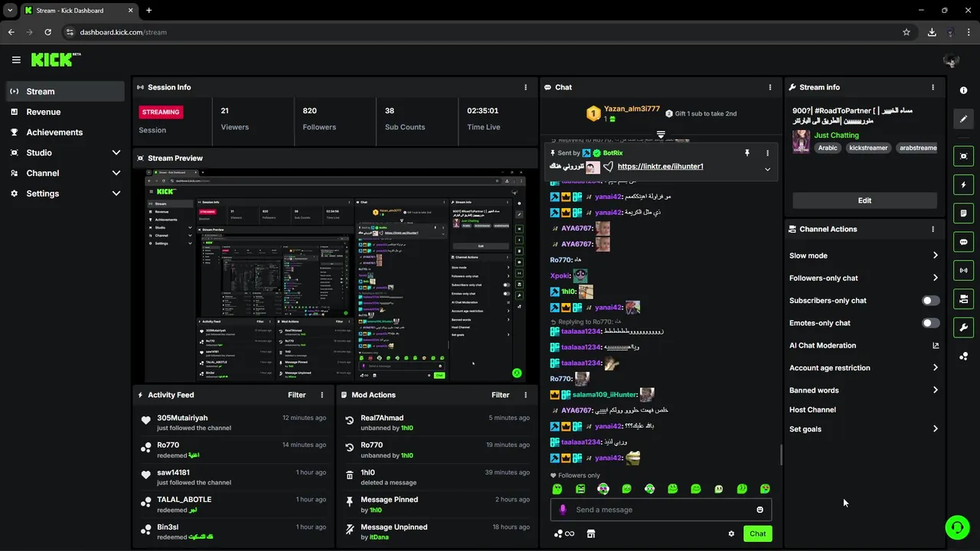
Task: Click the kickstreamer stream tag
Action: tap(868, 148)
